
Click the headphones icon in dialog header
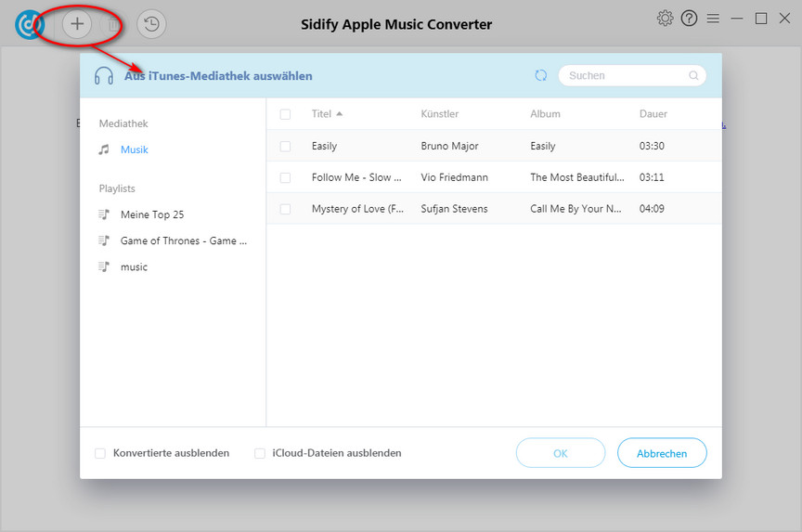(x=104, y=76)
